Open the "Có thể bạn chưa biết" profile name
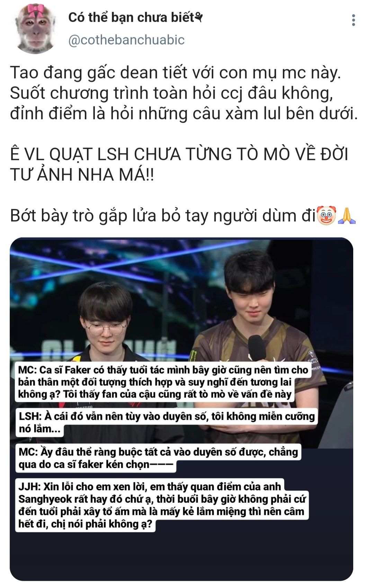The width and height of the screenshot is (374, 588). (x=131, y=17)
